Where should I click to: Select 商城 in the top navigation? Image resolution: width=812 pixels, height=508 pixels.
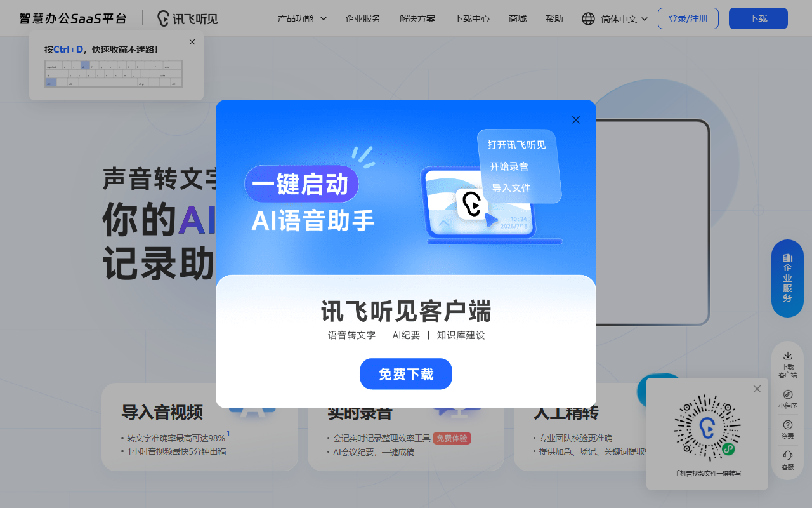pos(518,18)
